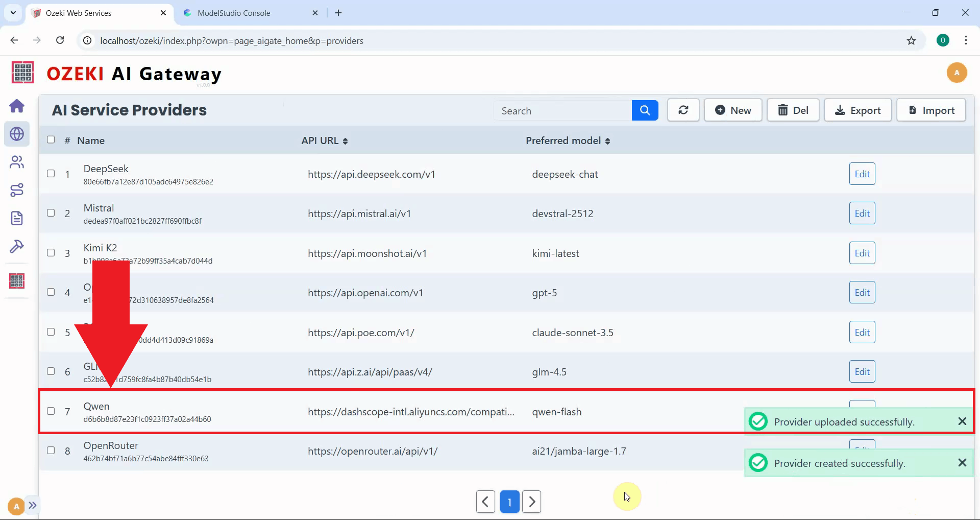
Task: Open the users icon in sidebar
Action: coord(17,162)
